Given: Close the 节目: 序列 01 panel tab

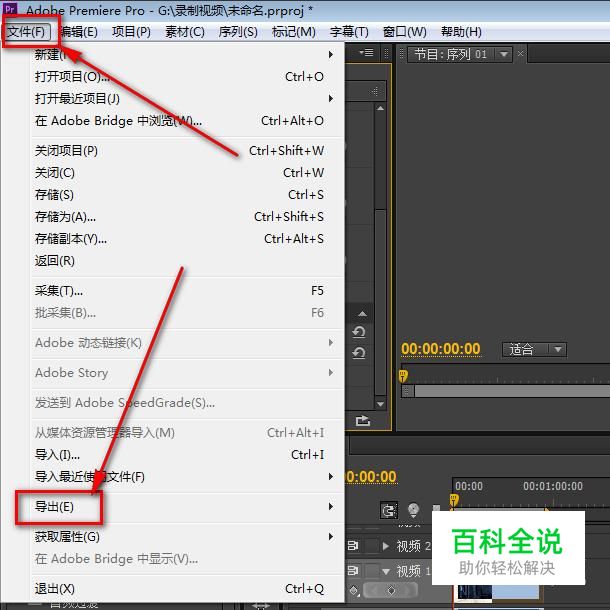Looking at the screenshot, I should 520,54.
